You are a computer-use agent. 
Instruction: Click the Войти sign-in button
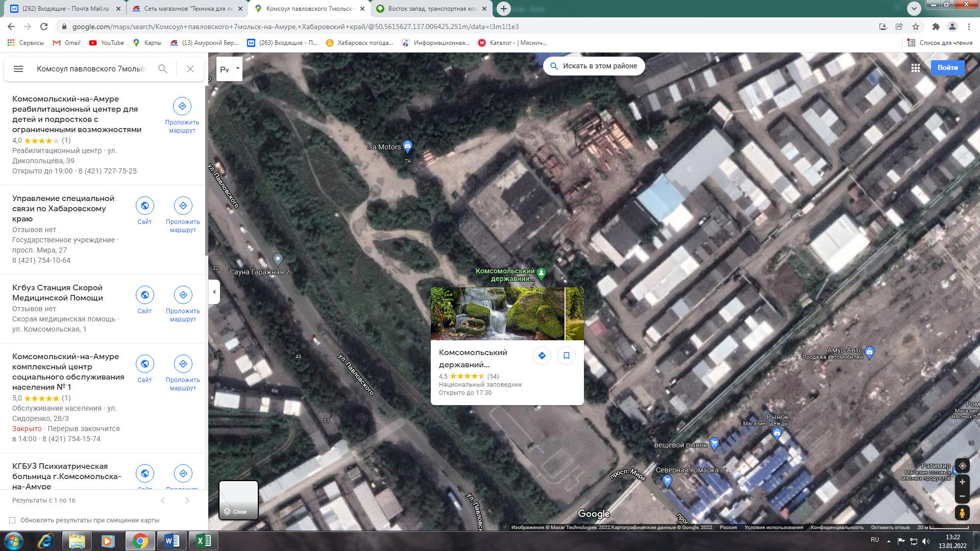point(947,67)
